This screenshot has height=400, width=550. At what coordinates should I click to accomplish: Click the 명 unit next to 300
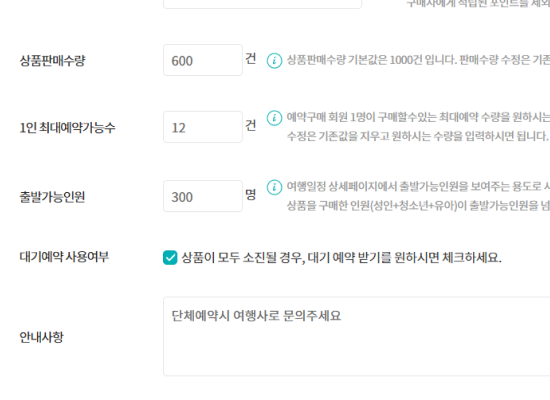(x=250, y=194)
